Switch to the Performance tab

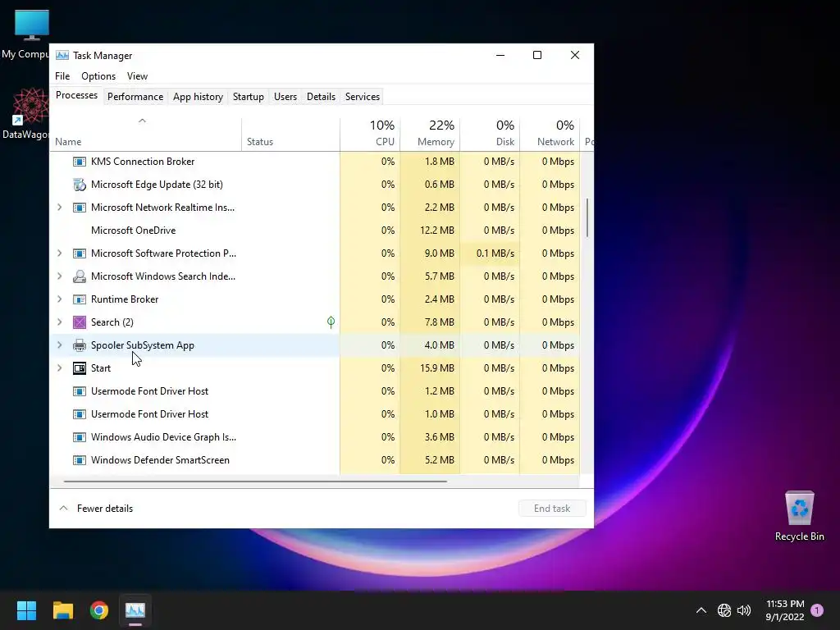click(135, 97)
